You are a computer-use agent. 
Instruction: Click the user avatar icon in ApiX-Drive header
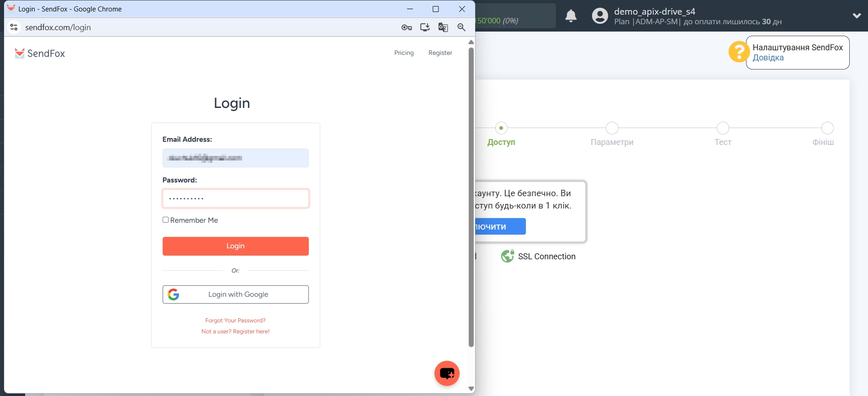[600, 16]
